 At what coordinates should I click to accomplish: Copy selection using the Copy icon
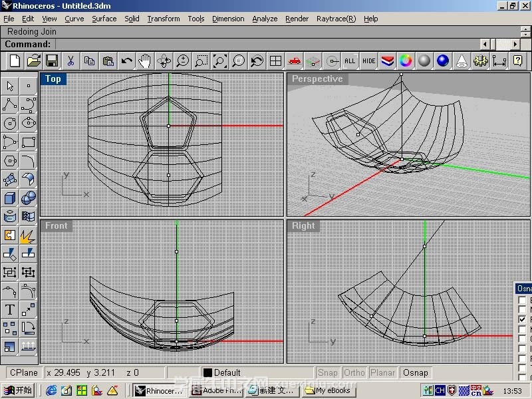click(89, 61)
